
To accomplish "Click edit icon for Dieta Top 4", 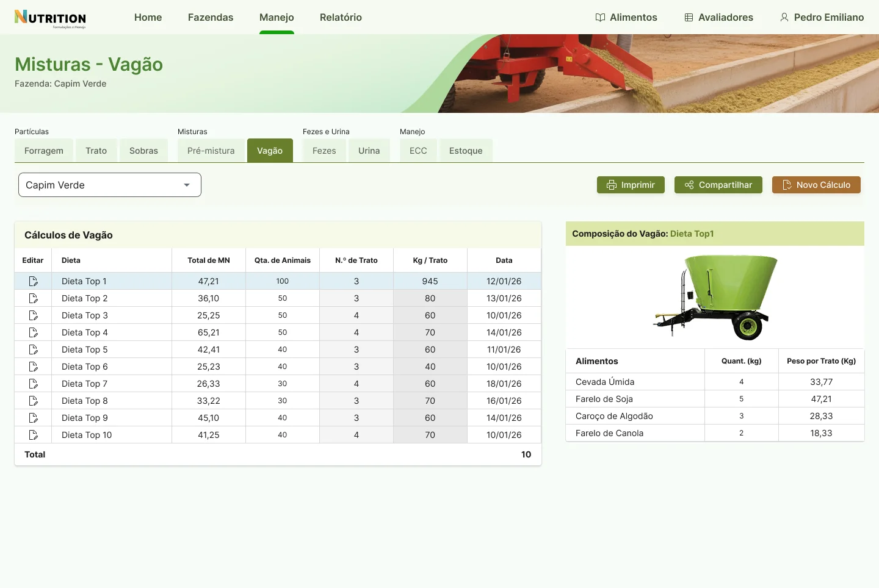I will 33,332.
